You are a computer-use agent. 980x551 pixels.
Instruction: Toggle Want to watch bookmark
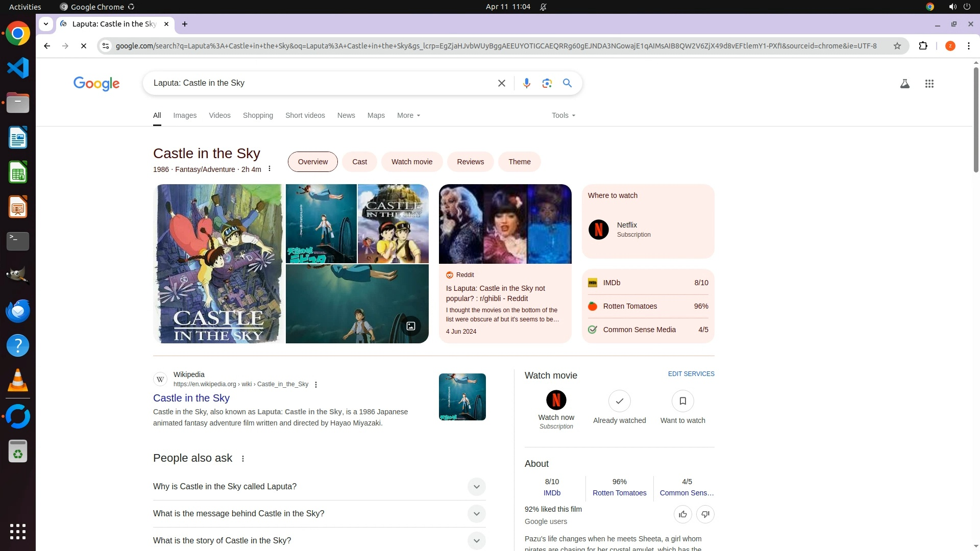[x=682, y=402]
